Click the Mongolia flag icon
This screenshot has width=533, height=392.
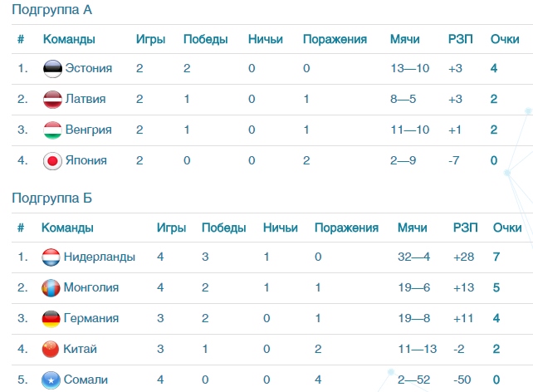(51, 287)
